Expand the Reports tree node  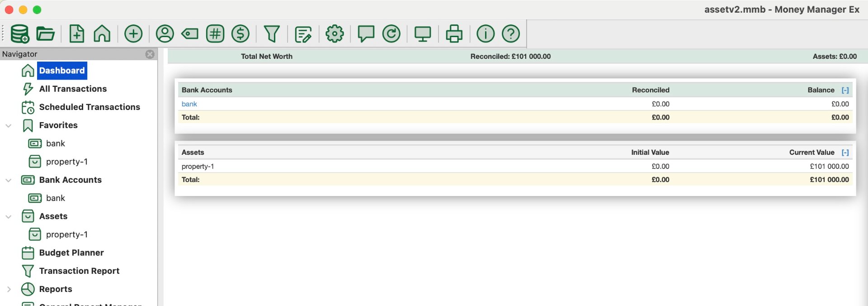coord(9,289)
